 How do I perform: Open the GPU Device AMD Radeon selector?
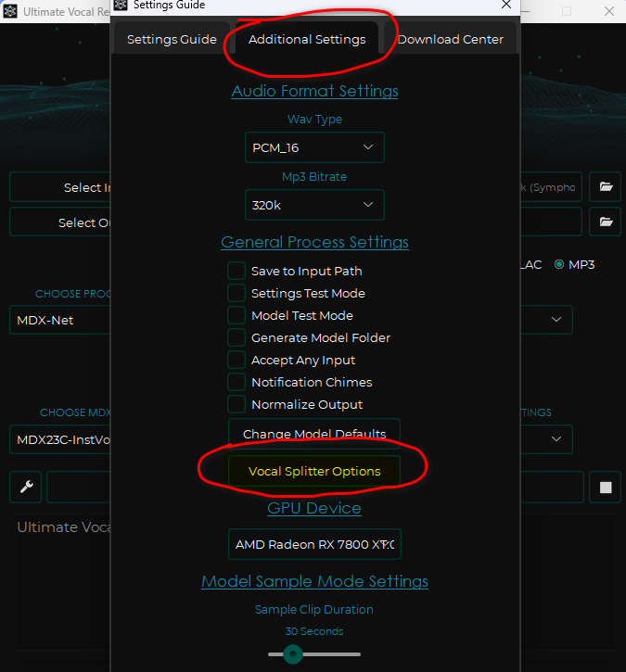click(x=314, y=544)
